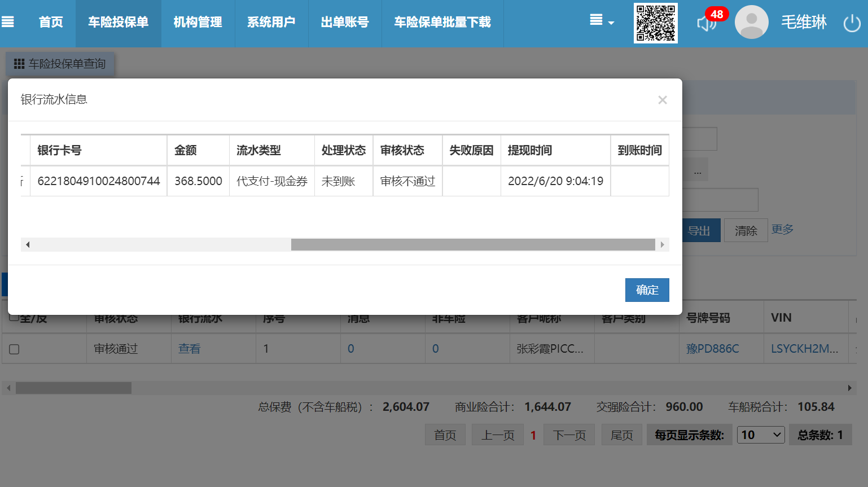Tick the checkbox in the 审核通过 row
The image size is (868, 487).
(x=15, y=349)
